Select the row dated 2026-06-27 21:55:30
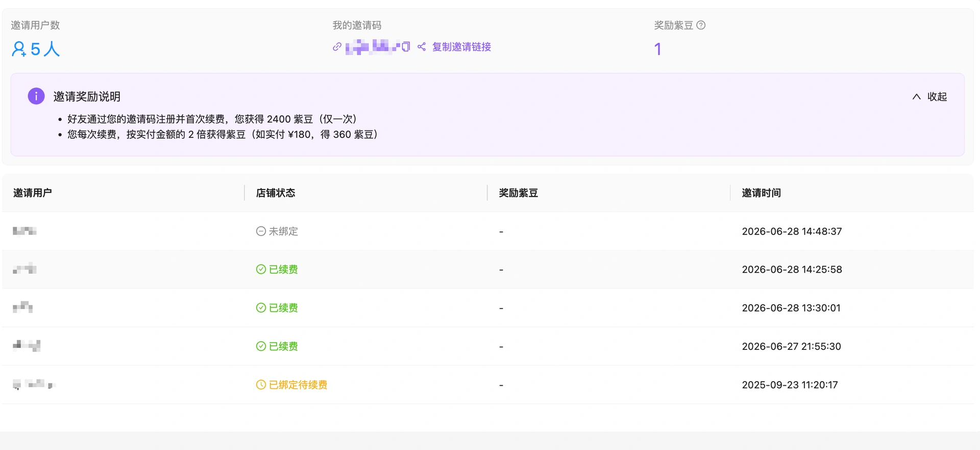 tap(488, 346)
